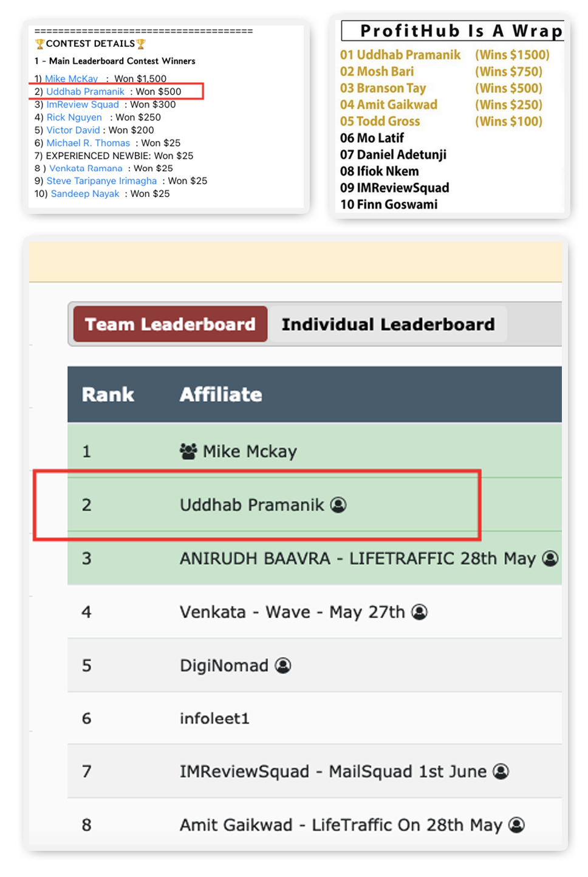Click rank number 6 in leaderboard
Screen dimensions: 588x877
click(86, 718)
